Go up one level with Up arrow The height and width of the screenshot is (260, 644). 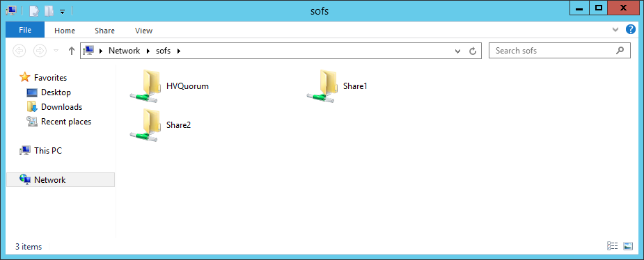tap(72, 51)
